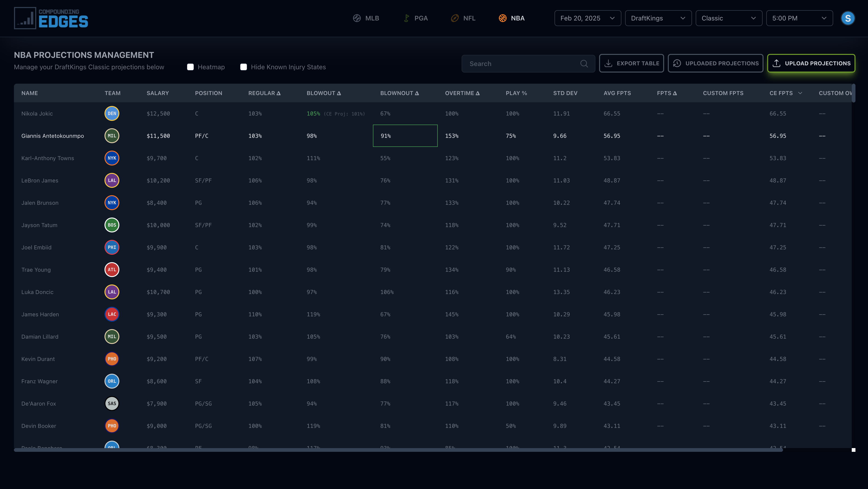
Task: Select Giannis Blownout 91% cell
Action: 405,136
